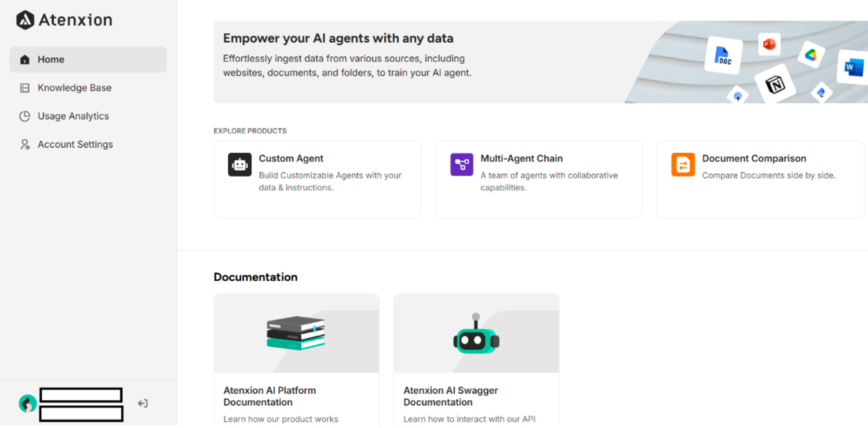Go to Knowledge Base page

coord(74,88)
